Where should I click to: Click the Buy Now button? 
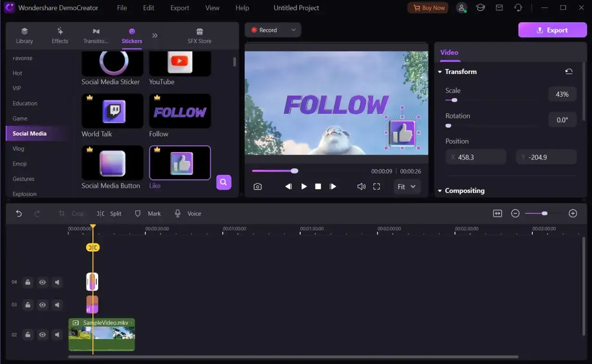pos(427,7)
